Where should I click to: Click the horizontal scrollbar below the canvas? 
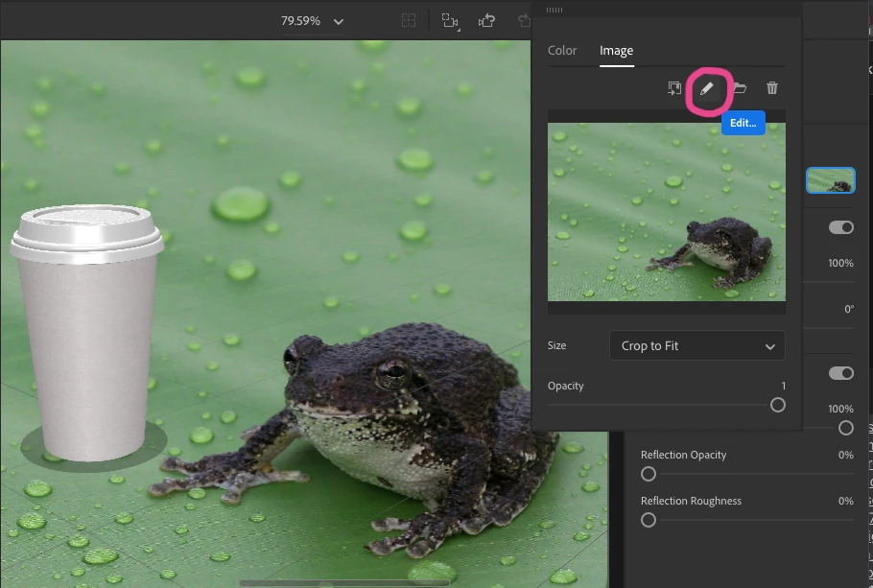tap(344, 583)
